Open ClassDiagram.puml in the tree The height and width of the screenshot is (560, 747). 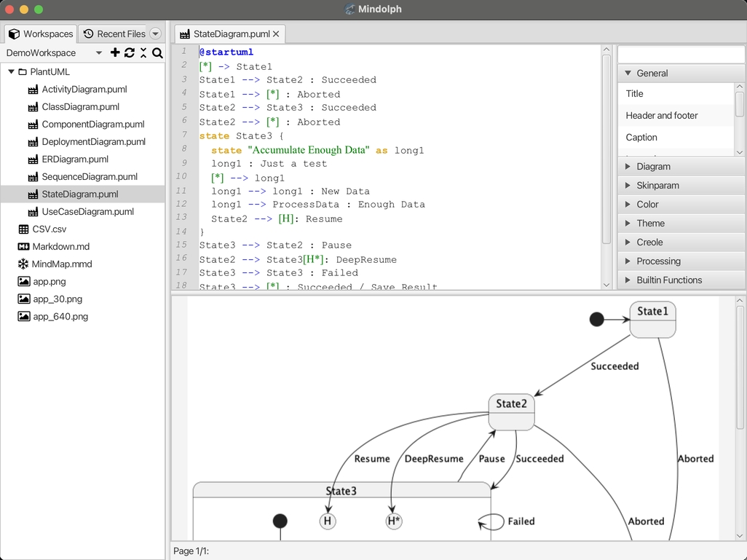point(81,107)
